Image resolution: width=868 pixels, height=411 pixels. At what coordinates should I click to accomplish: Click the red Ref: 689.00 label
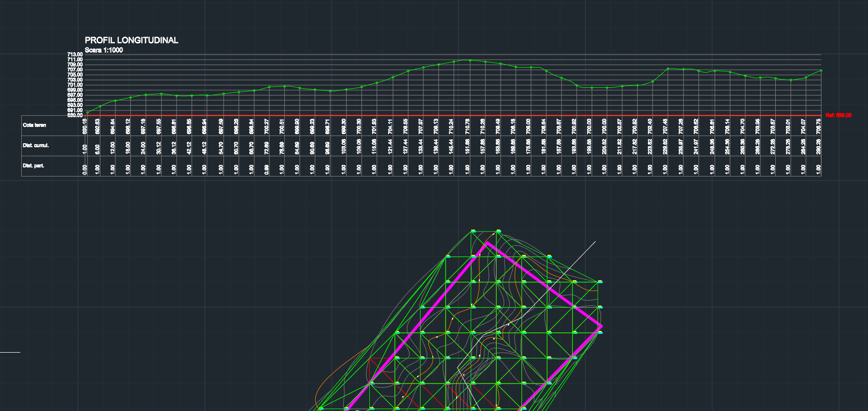tap(838, 115)
